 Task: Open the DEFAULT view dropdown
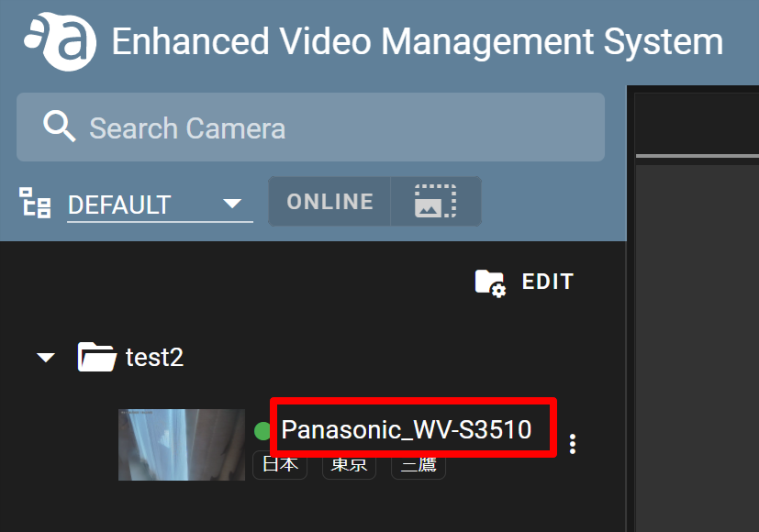pyautogui.click(x=160, y=205)
